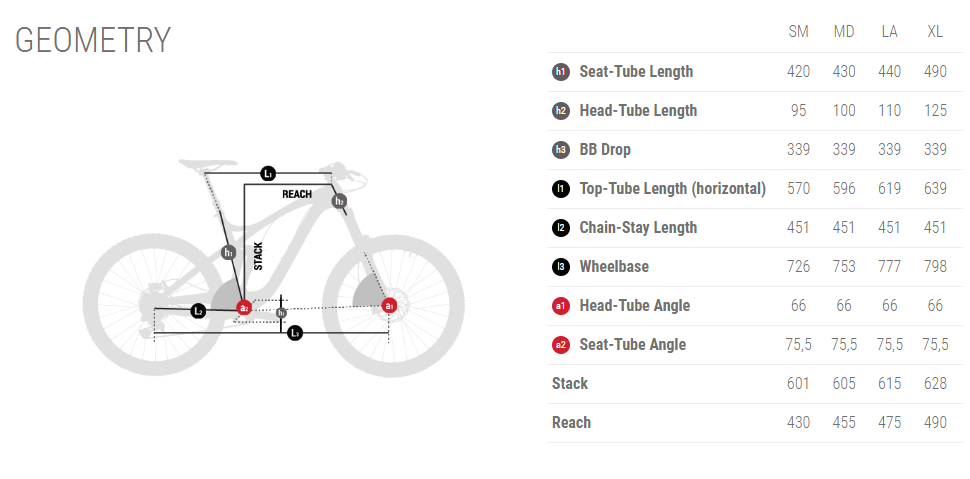Select the XL size column header
Image resolution: width=970 pixels, height=479 pixels.
click(935, 32)
